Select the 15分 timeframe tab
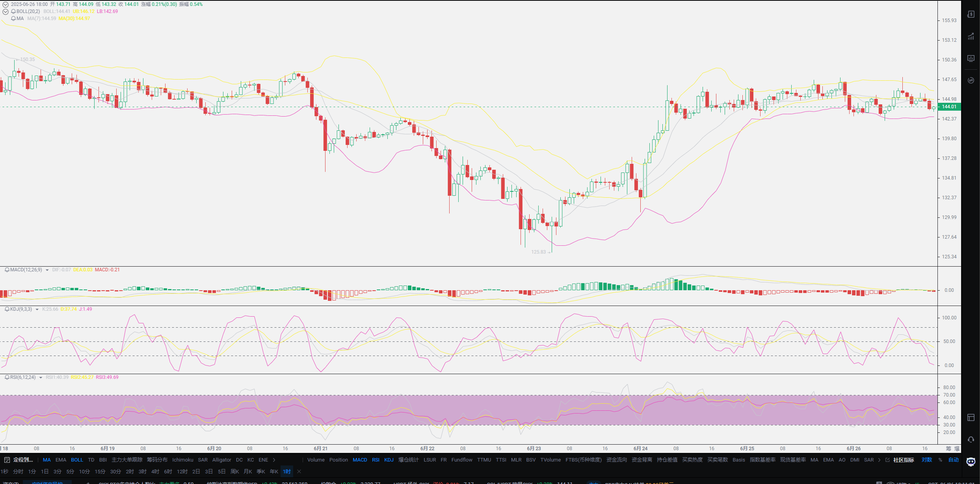980x484 pixels. click(100, 471)
